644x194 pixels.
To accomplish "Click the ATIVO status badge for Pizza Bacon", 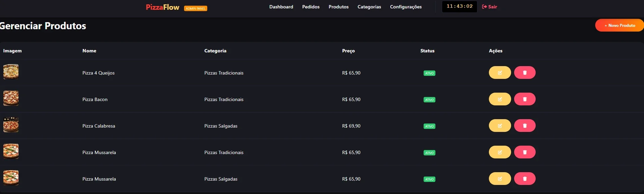I will point(429,100).
